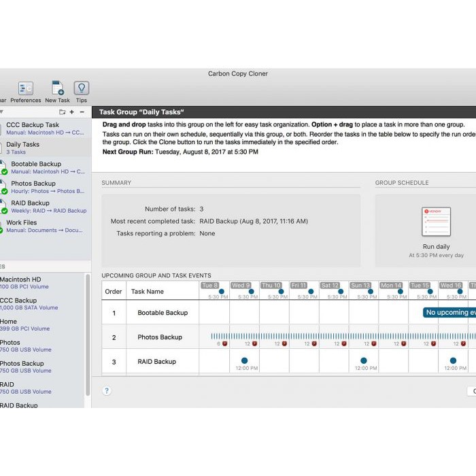Click the Run daily calendar icon
476x476 pixels.
(x=436, y=222)
